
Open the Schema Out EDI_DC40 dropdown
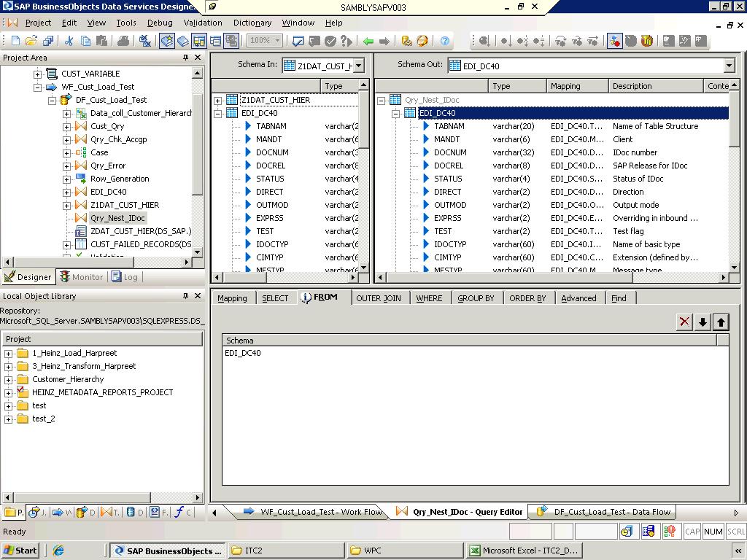click(729, 66)
